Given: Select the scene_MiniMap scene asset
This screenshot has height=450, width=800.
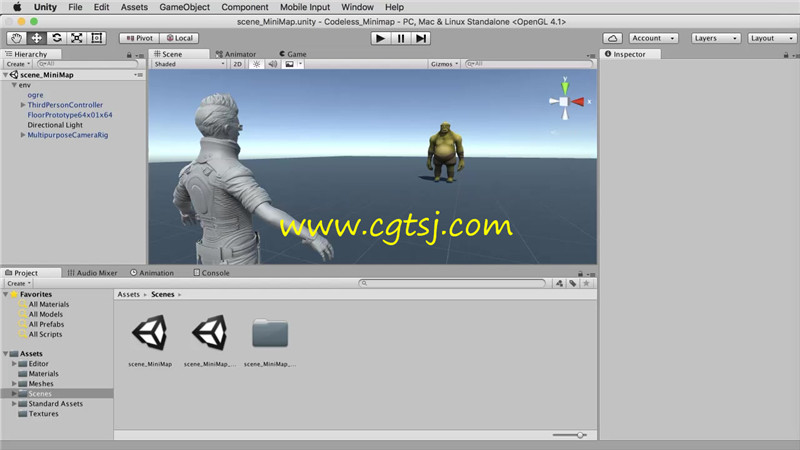Looking at the screenshot, I should click(150, 341).
